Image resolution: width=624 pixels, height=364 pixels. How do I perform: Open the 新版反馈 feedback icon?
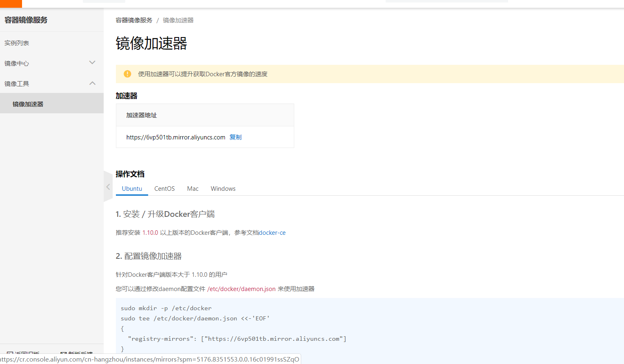tap(64, 353)
